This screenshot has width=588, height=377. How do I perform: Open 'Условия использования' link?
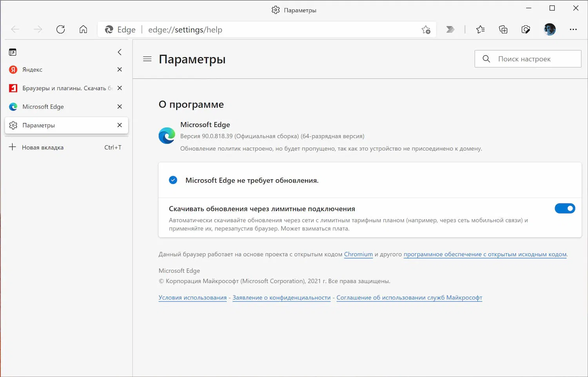click(192, 297)
